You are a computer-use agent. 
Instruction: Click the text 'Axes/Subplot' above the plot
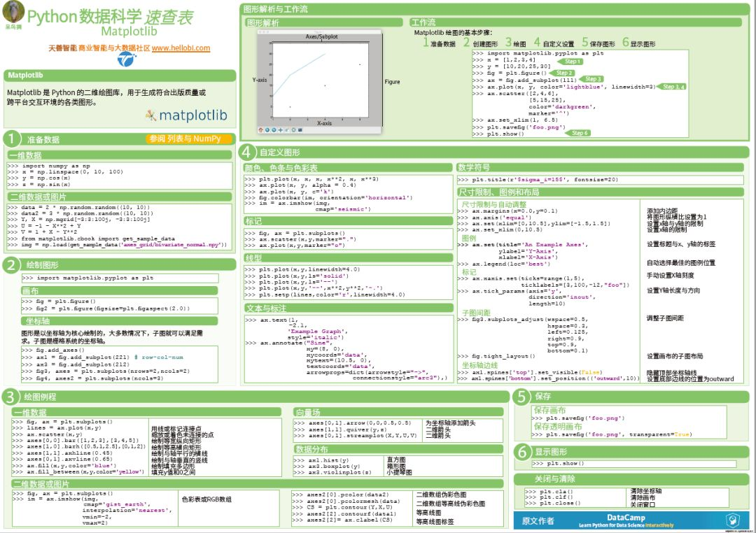321,36
